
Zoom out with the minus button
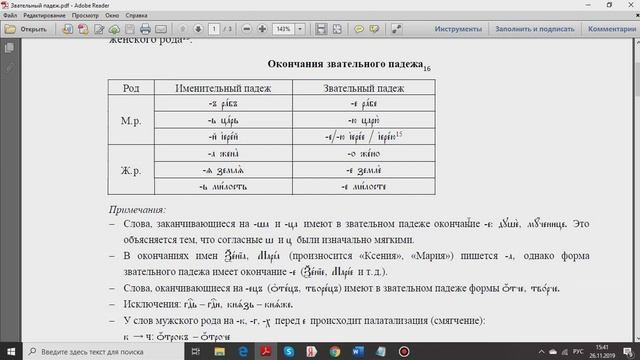pyautogui.click(x=247, y=29)
